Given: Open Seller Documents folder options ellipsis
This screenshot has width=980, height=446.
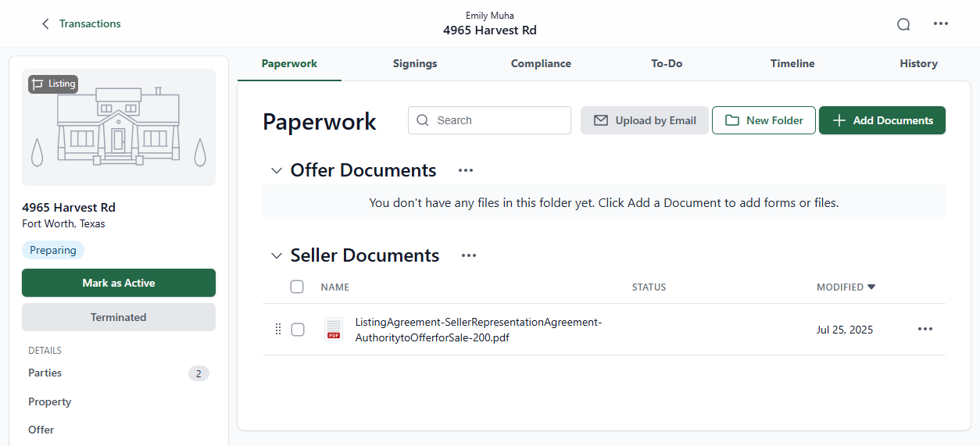Looking at the screenshot, I should click(469, 255).
